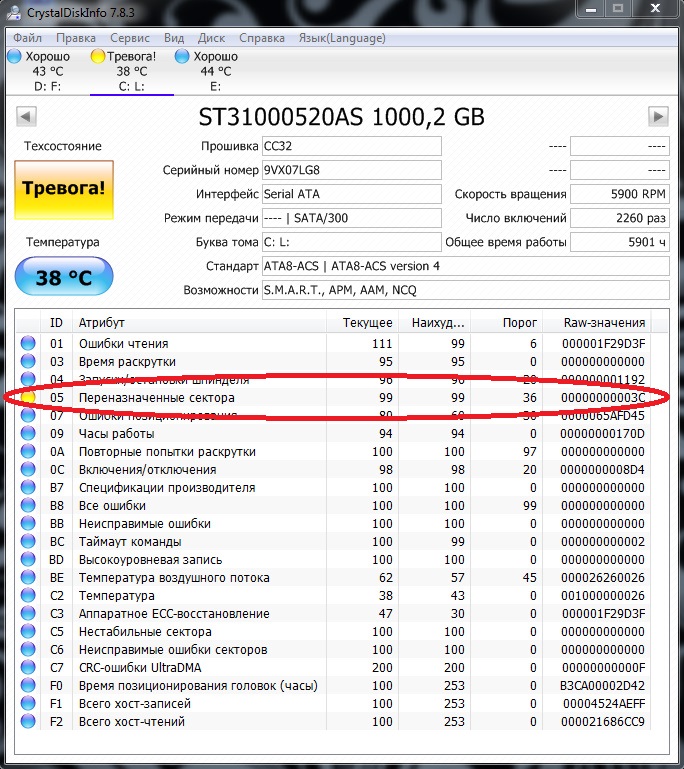Viewport: 684px width, 769px height.
Task: Go to next disk with right arrow
Action: 658,117
